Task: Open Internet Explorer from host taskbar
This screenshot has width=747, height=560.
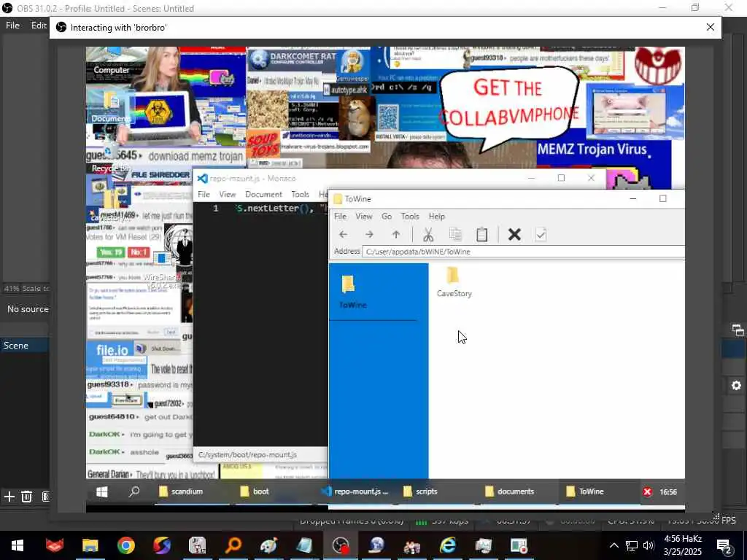Action: (448, 545)
